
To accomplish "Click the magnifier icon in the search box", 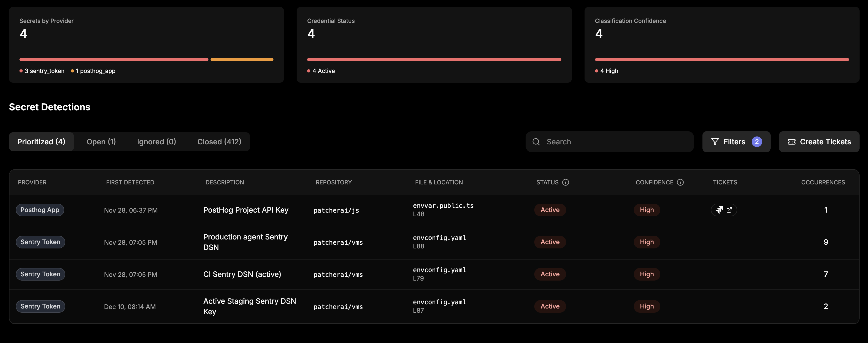I will tap(536, 142).
